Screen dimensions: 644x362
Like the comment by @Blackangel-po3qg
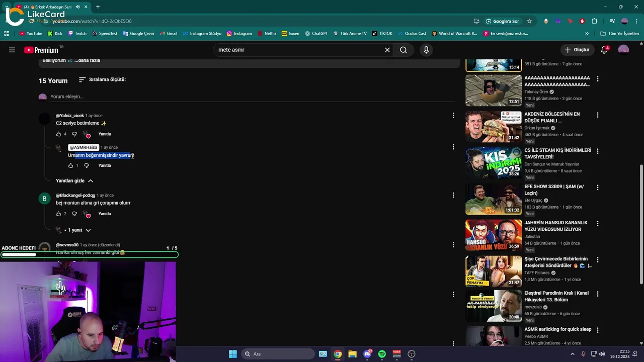tap(58, 214)
